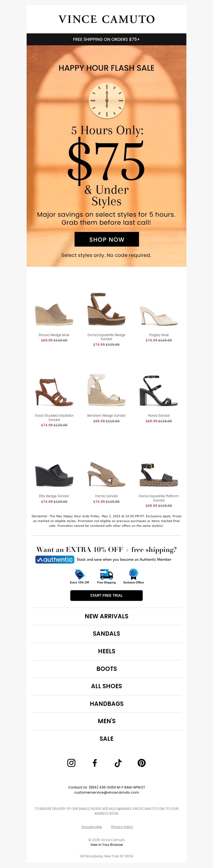The height and width of the screenshot is (868, 213).
Task: Click the Extra 10% Off tag icon
Action: click(x=79, y=574)
